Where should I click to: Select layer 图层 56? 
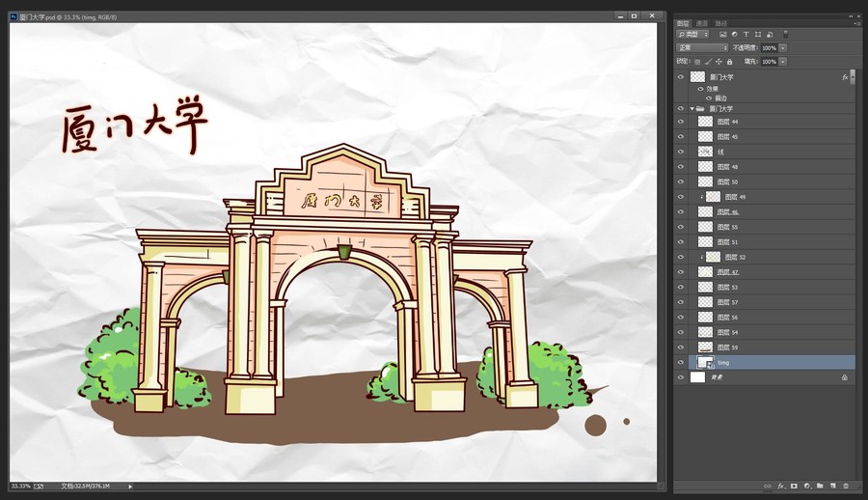(772, 318)
